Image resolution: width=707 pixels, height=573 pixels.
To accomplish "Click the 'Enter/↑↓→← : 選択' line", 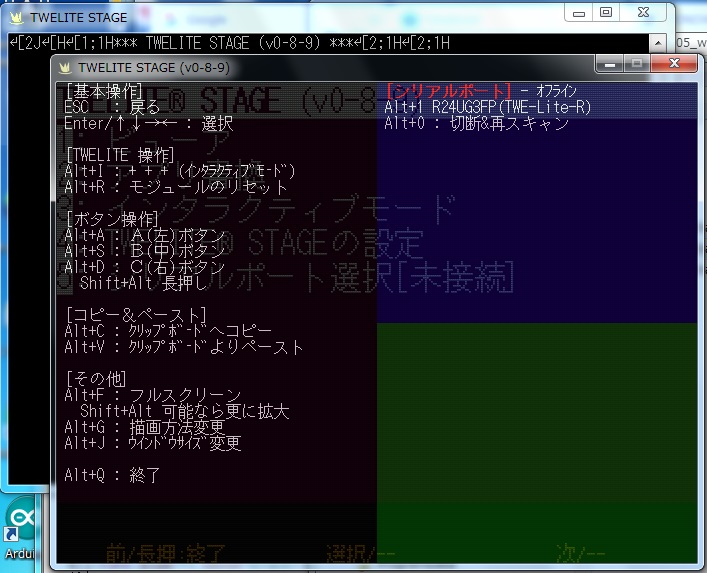I will tap(149, 124).
